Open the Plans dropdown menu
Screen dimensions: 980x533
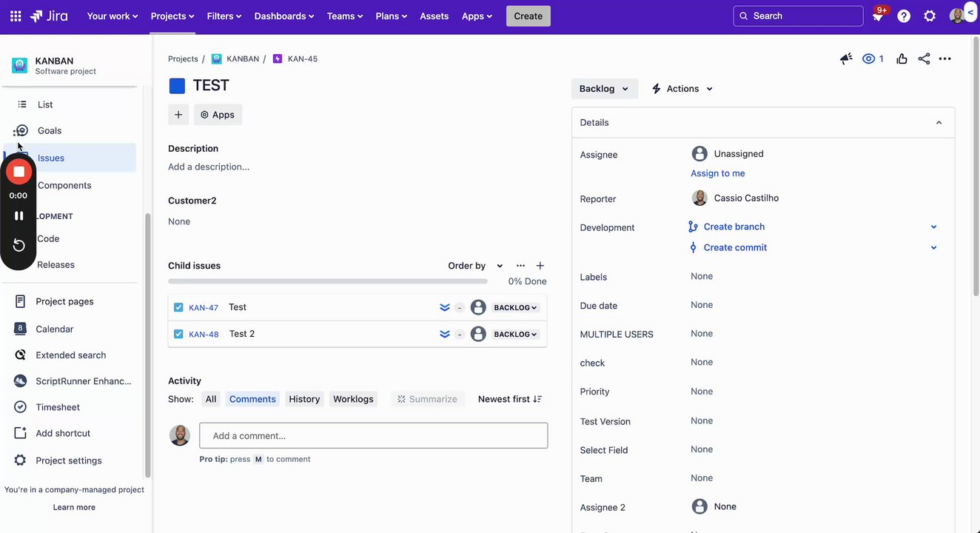(x=392, y=16)
